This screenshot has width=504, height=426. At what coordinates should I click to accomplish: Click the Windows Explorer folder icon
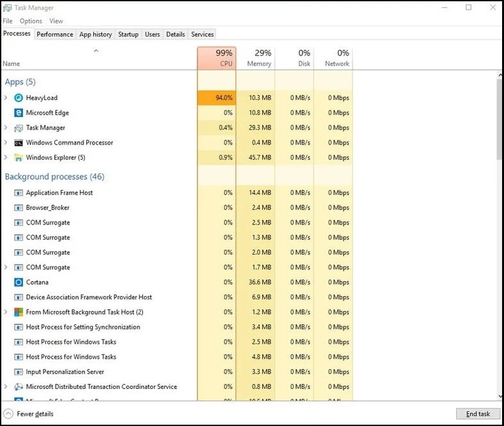click(19, 157)
